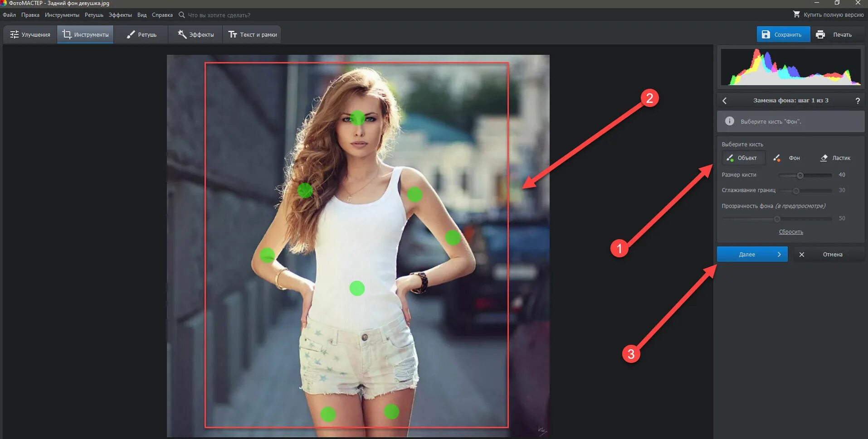The height and width of the screenshot is (439, 868).
Task: Click the 'Замена фона: шаг 1 из 3' title
Action: click(x=790, y=101)
